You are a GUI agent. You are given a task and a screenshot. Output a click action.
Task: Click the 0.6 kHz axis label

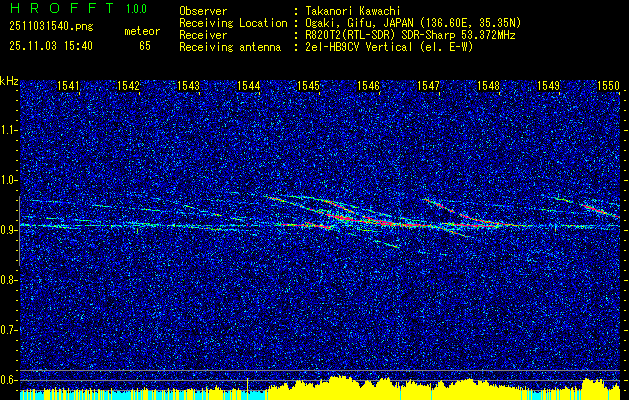8,380
